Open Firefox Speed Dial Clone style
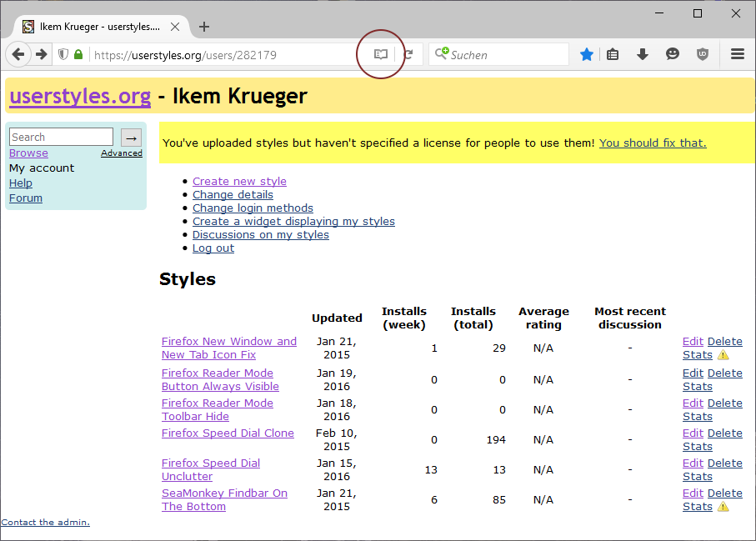Image resolution: width=756 pixels, height=541 pixels. pos(228,433)
